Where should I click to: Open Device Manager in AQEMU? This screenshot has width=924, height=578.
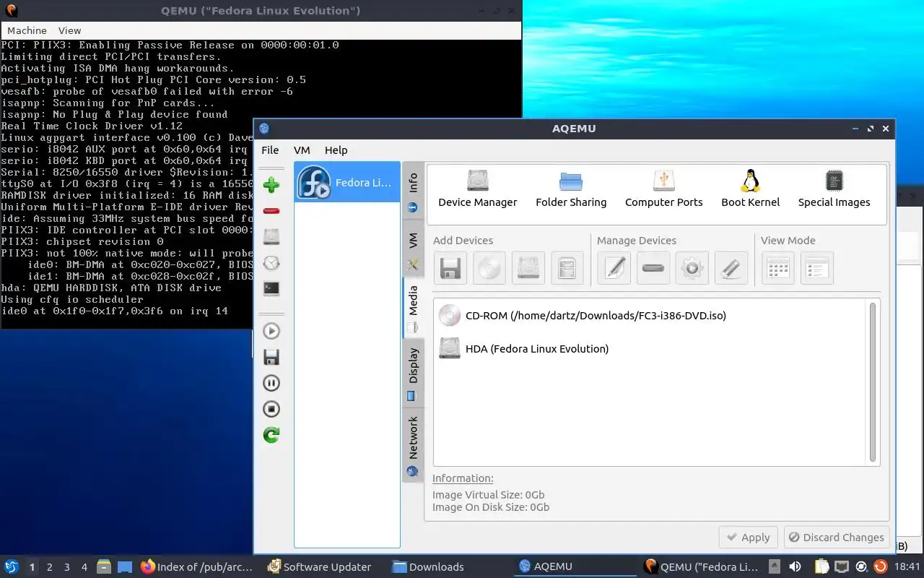[x=477, y=189]
